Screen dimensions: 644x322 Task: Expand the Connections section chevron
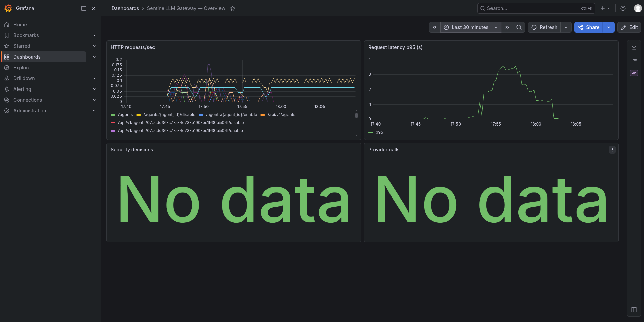94,100
